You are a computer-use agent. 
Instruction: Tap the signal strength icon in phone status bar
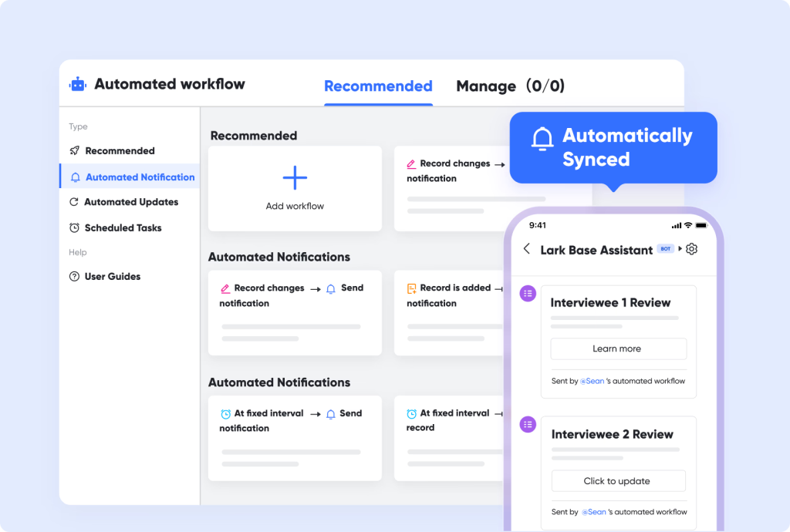coord(676,225)
